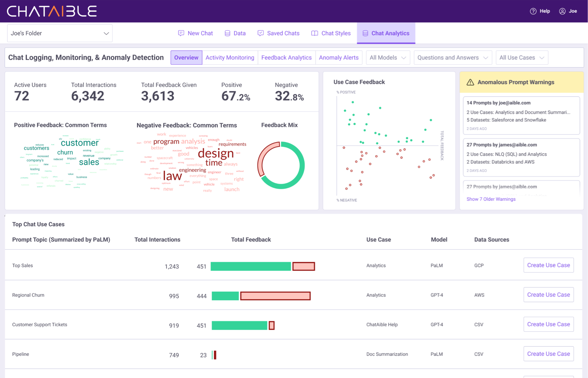Click 'sales' in positive word cloud
Image resolution: width=588 pixels, height=378 pixels.
pyautogui.click(x=89, y=162)
